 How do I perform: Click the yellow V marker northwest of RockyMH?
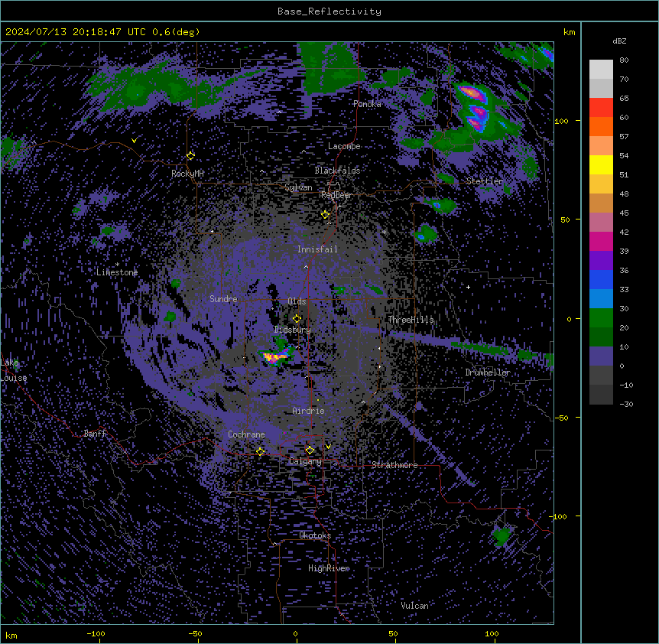click(134, 141)
